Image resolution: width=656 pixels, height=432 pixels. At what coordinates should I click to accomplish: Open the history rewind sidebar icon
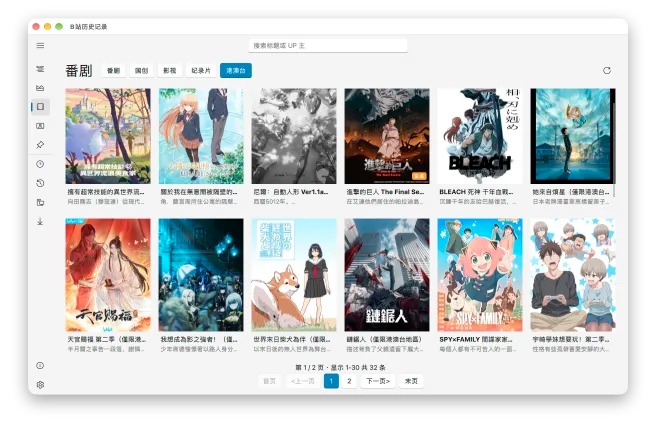pyautogui.click(x=40, y=183)
